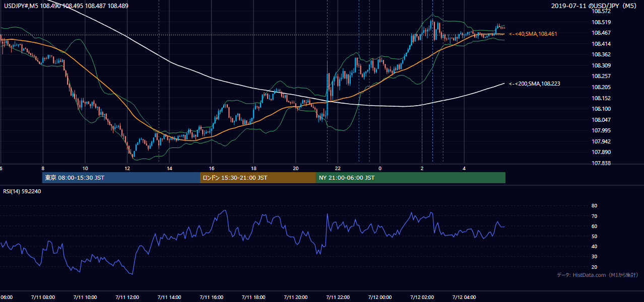Click hour 14 on the price chart time axis
The image size is (644, 302).
tap(170, 168)
